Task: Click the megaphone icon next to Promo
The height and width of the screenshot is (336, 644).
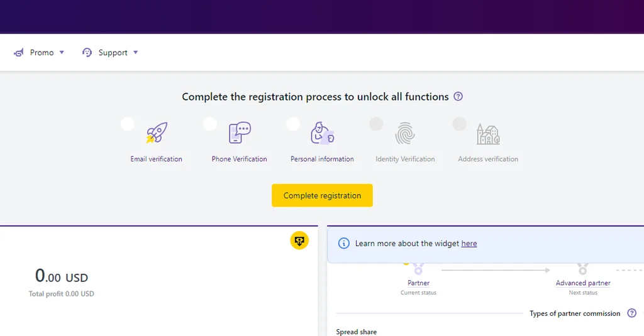Action: coord(19,53)
